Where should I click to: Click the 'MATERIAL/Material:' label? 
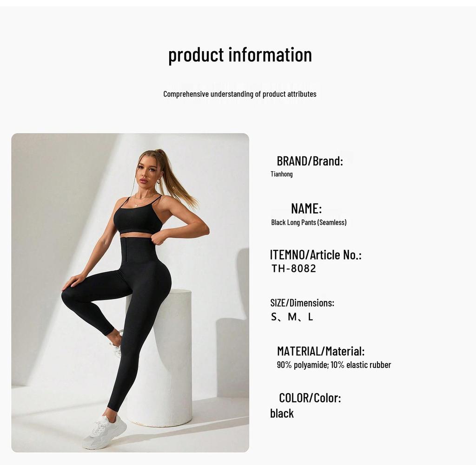coord(321,351)
